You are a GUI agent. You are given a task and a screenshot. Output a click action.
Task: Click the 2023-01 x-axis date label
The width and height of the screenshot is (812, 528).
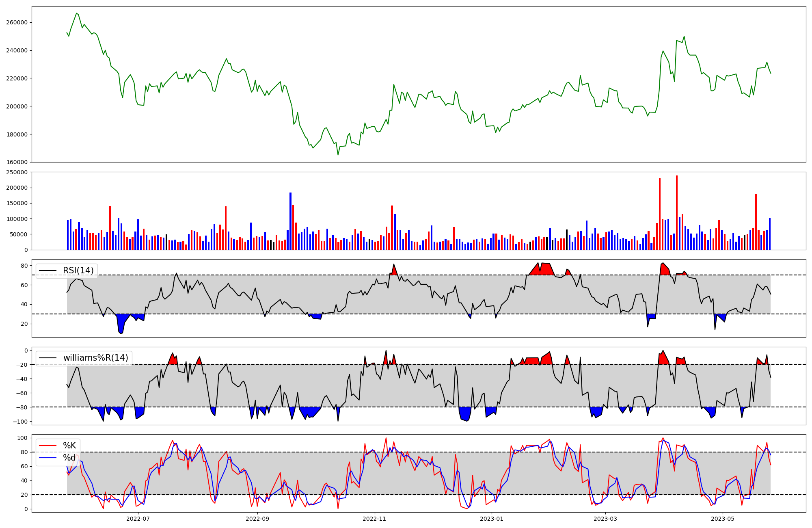click(492, 519)
